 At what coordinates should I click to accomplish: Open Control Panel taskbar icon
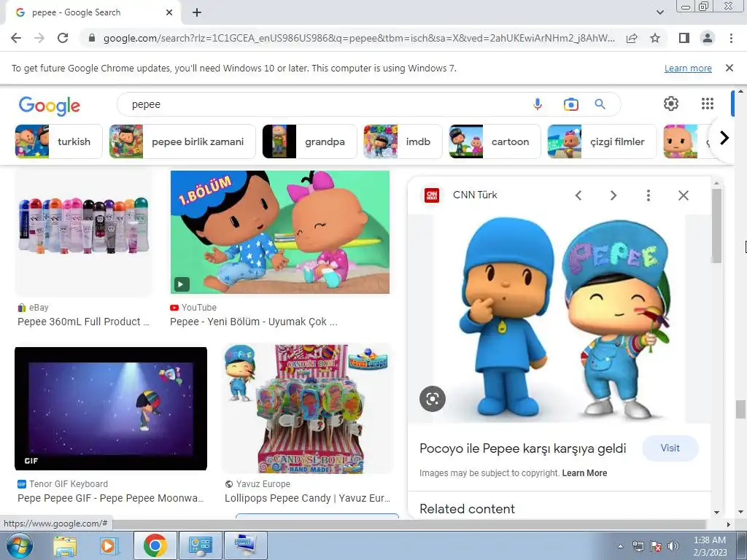pos(200,545)
